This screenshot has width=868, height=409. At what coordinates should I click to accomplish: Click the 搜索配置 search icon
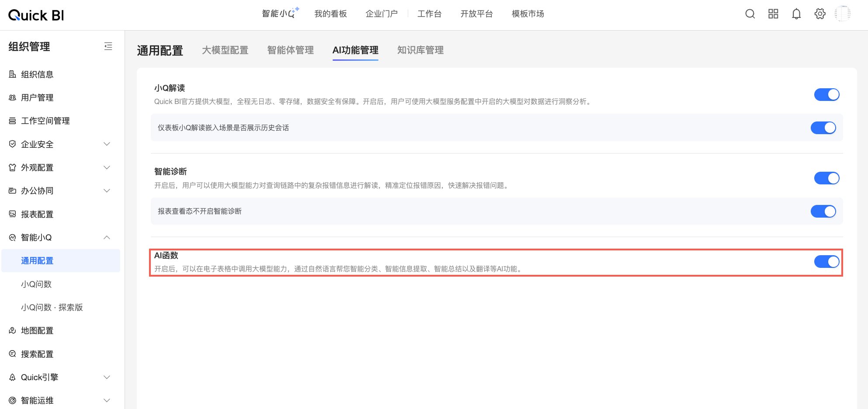click(12, 354)
